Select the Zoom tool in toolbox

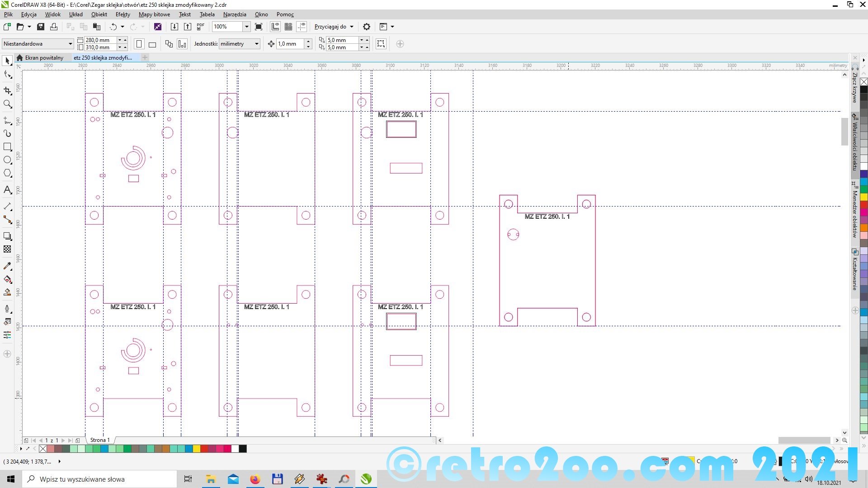pyautogui.click(x=7, y=104)
